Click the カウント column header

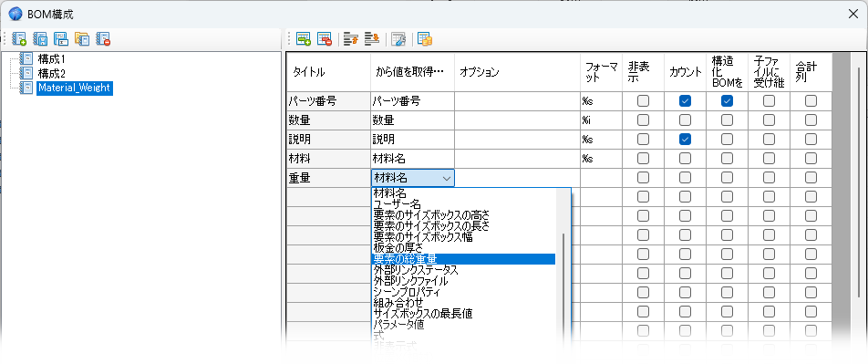point(686,72)
